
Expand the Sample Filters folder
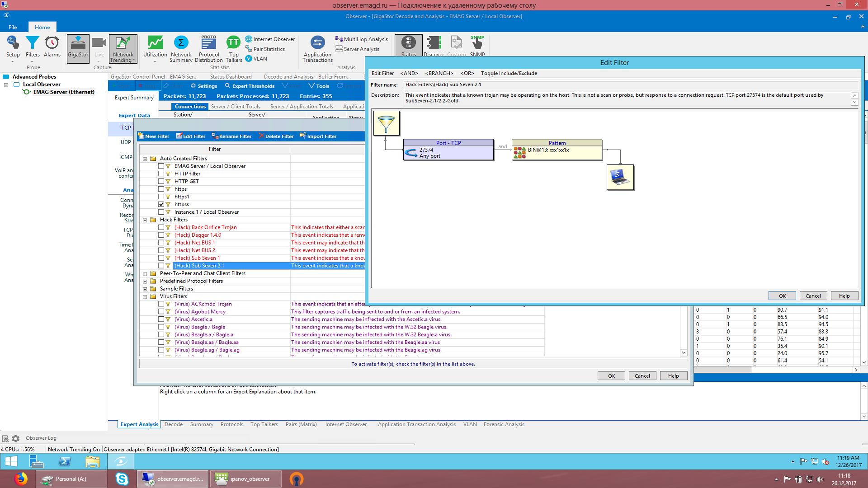145,289
